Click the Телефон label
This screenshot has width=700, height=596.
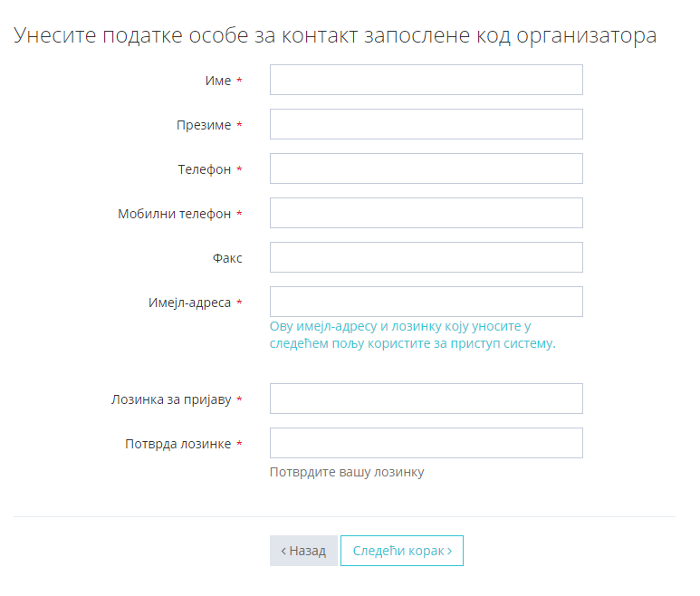click(204, 169)
